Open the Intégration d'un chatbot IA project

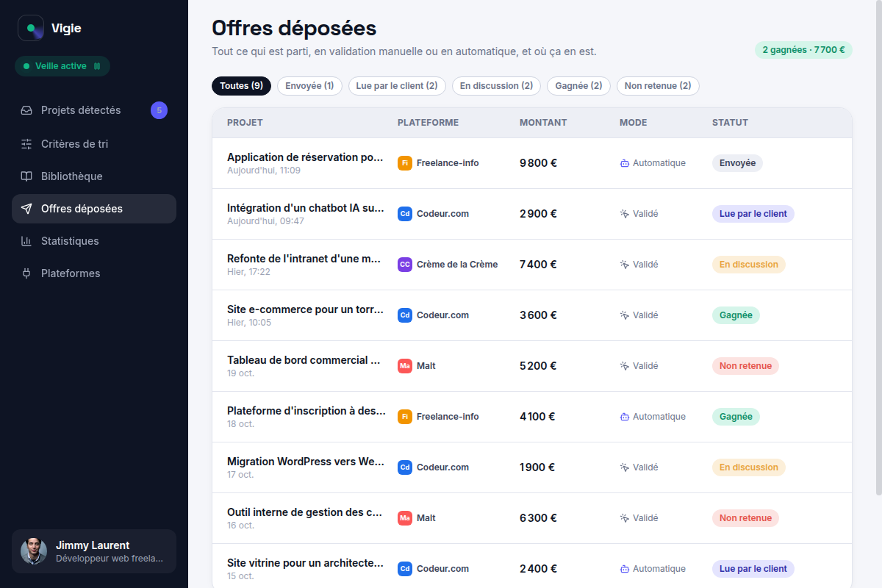306,208
